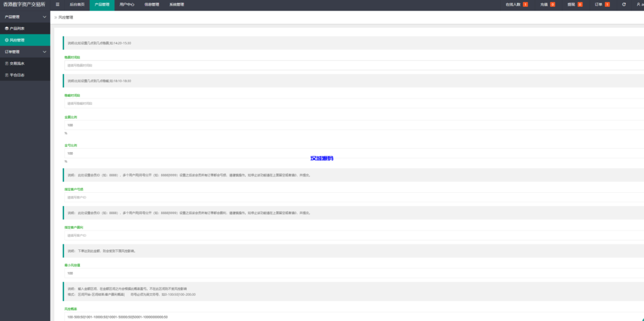Screen dimensions: 644x321
Task: Open the admin user account icon
Action: pos(638,4)
